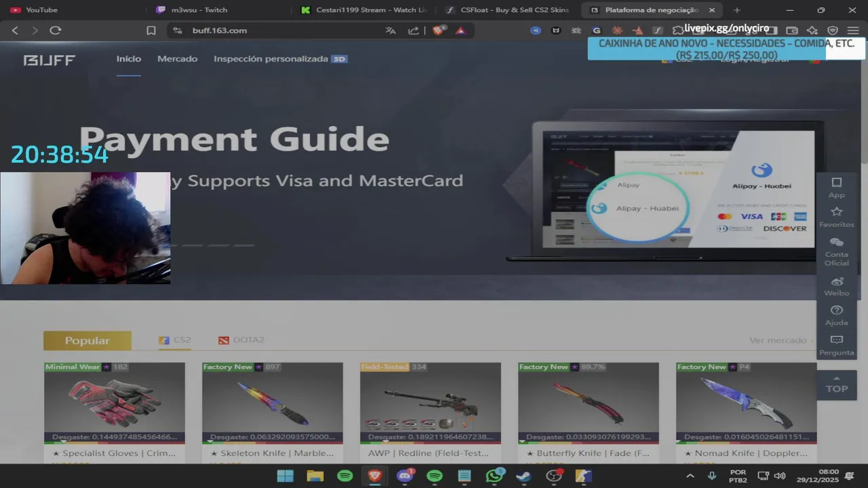
Task: Open Counter-Strike 2 from the taskbar
Action: click(584, 476)
